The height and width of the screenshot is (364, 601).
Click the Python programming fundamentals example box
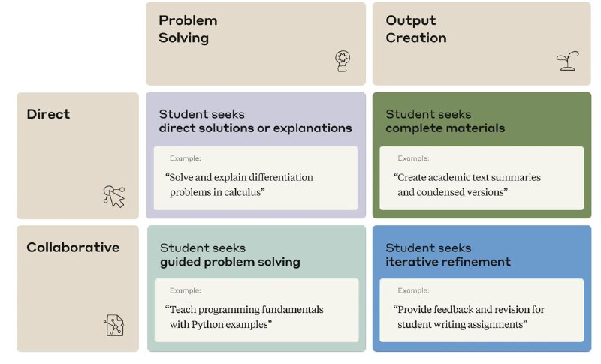coord(256,311)
